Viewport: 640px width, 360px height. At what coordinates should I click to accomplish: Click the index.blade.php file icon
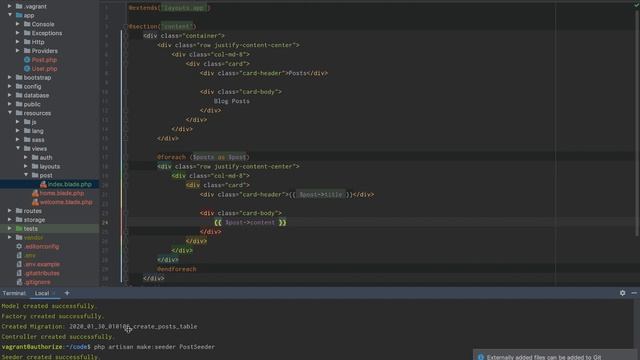pos(43,184)
